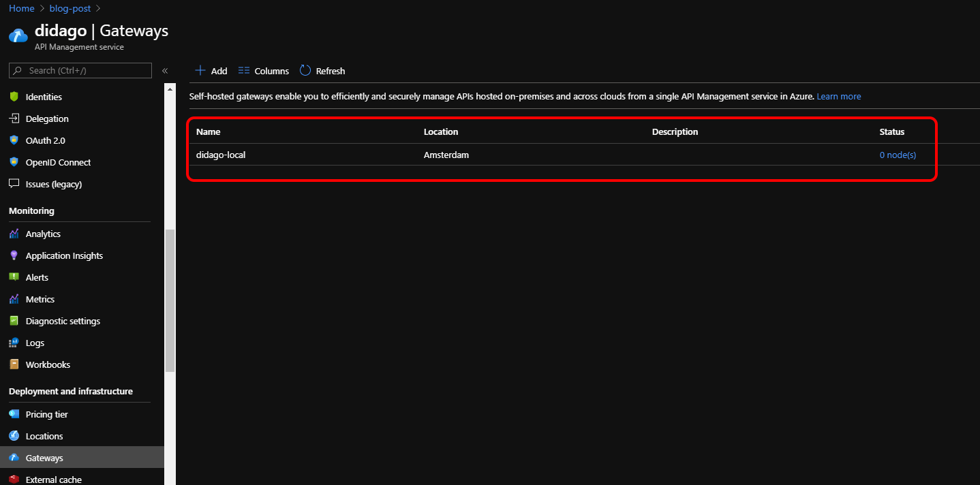980x485 pixels.
Task: Click inside the sidebar search box
Action: [x=80, y=70]
